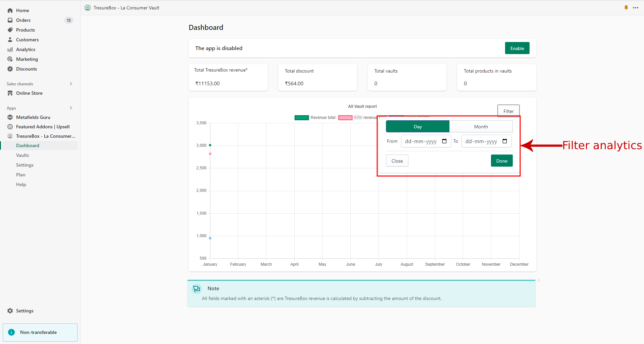Open Metafields Guru app
This screenshot has width=644, height=344.
(33, 117)
